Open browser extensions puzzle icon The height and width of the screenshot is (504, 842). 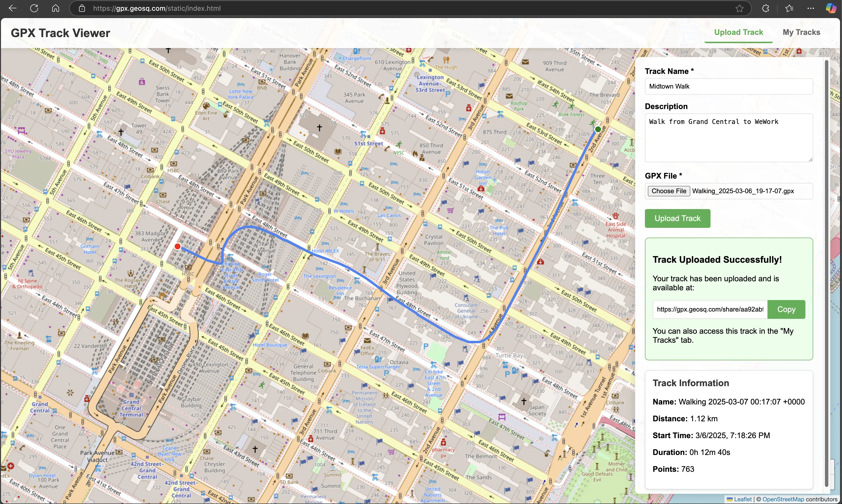766,9
